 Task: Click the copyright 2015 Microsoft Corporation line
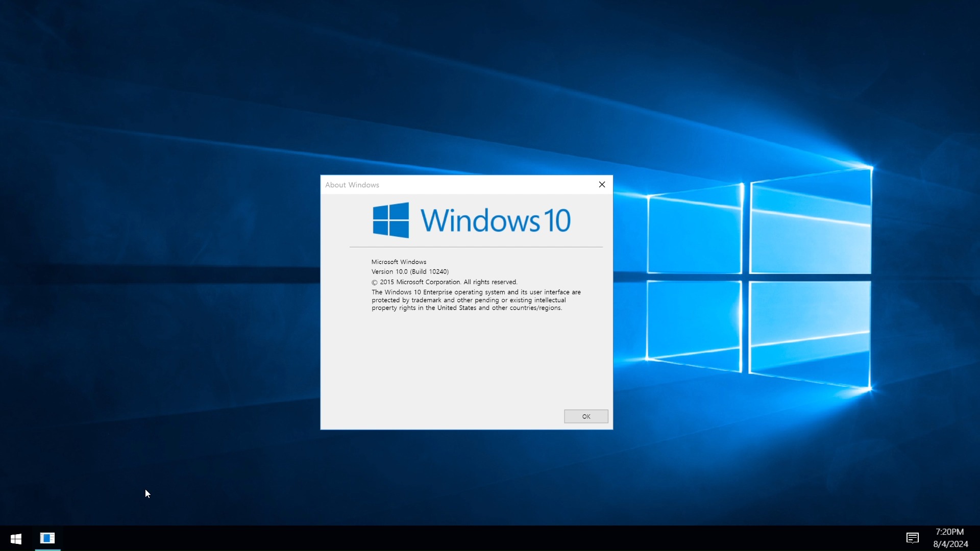[x=444, y=282]
